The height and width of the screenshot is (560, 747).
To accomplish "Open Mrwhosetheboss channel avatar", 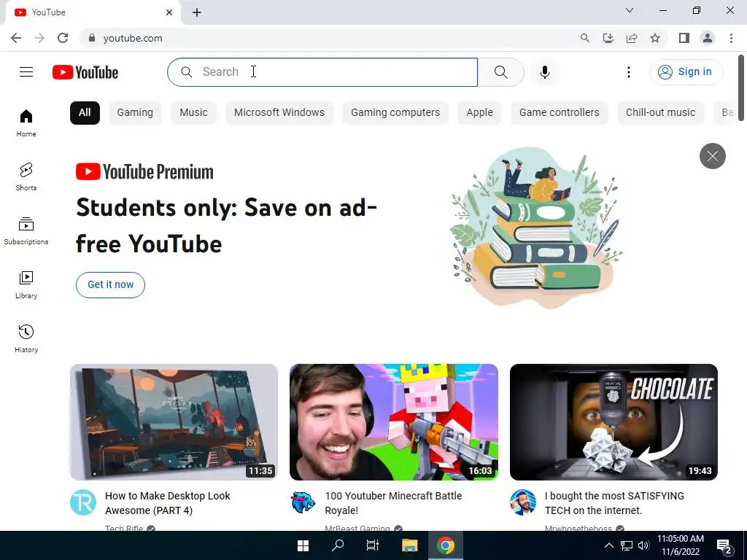I will click(522, 502).
